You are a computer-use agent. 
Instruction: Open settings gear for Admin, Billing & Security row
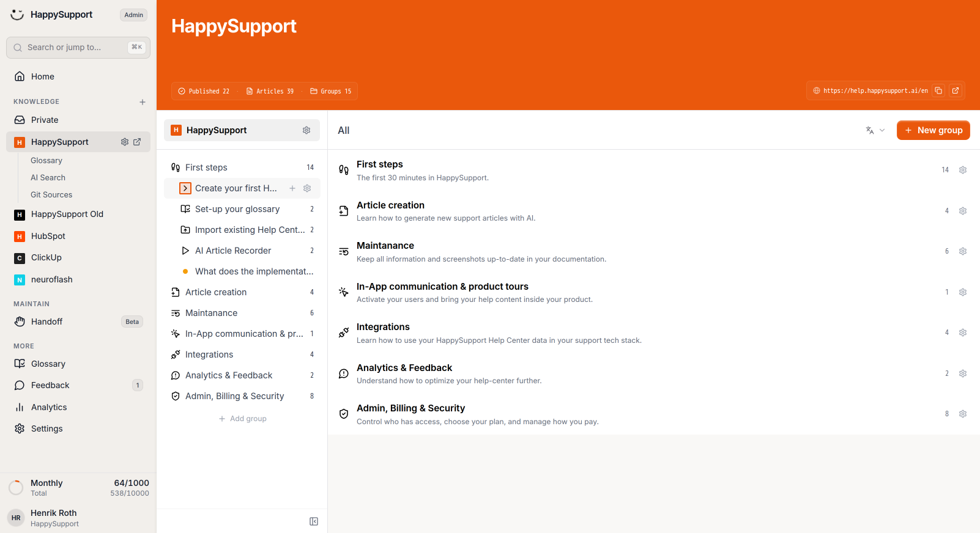[x=963, y=414]
